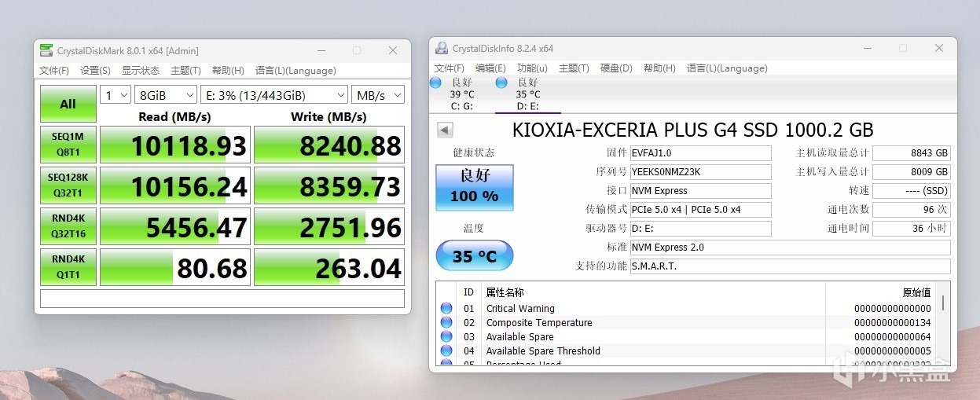Run all benchmarks with the All button

point(68,104)
